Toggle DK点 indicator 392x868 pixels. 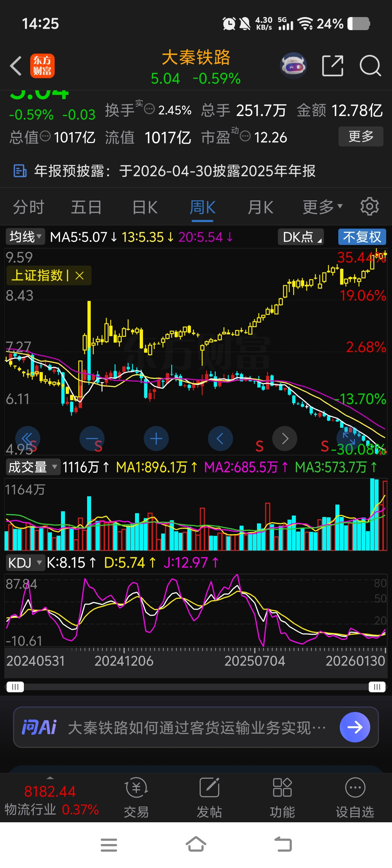tap(301, 237)
